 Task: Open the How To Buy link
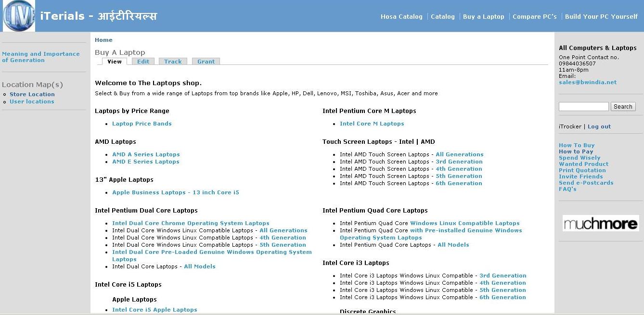coord(577,145)
